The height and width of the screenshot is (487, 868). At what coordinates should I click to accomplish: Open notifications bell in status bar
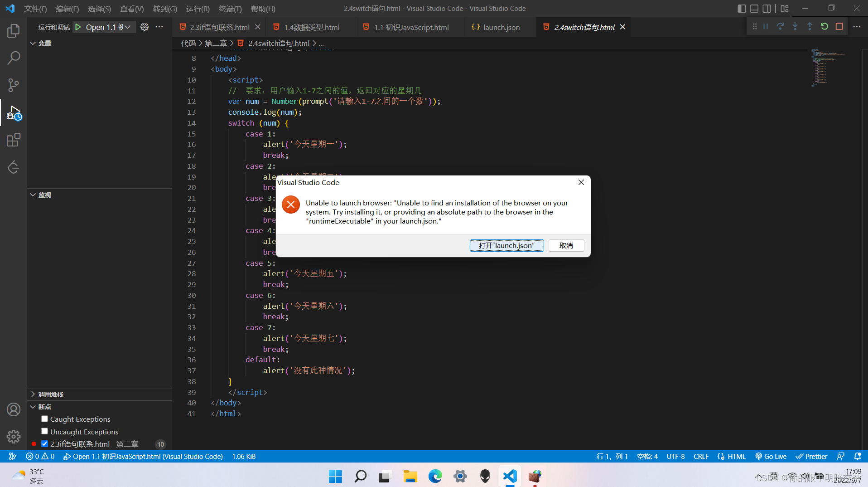pyautogui.click(x=858, y=457)
